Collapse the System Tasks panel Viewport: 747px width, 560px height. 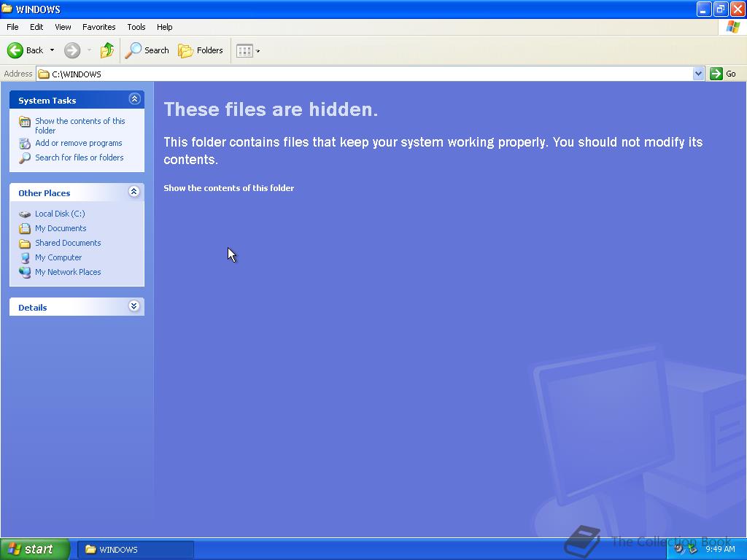(x=134, y=98)
